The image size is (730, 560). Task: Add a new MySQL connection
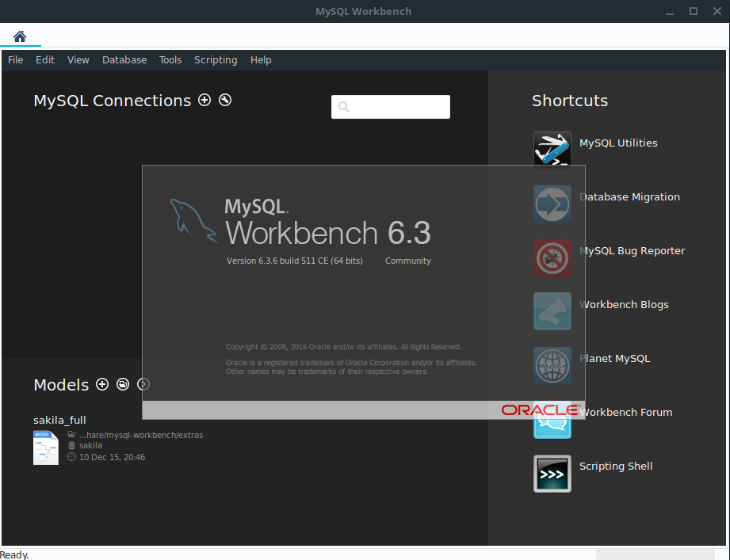click(x=204, y=100)
